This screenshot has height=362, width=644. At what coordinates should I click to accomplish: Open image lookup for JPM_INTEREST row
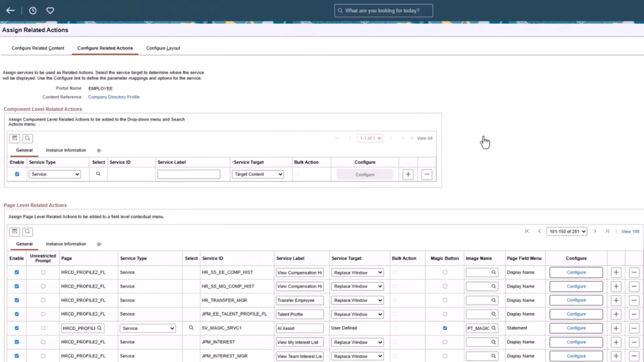coord(494,342)
